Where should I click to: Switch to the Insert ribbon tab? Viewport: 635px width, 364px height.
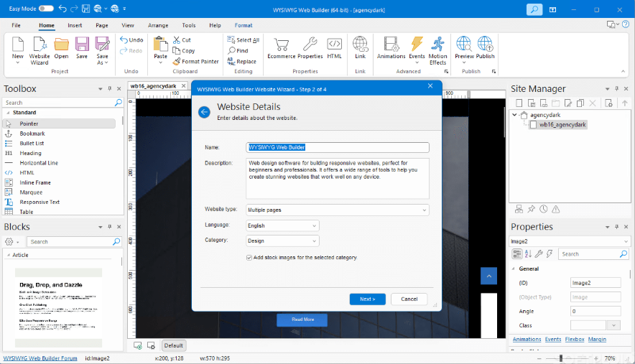(x=75, y=25)
